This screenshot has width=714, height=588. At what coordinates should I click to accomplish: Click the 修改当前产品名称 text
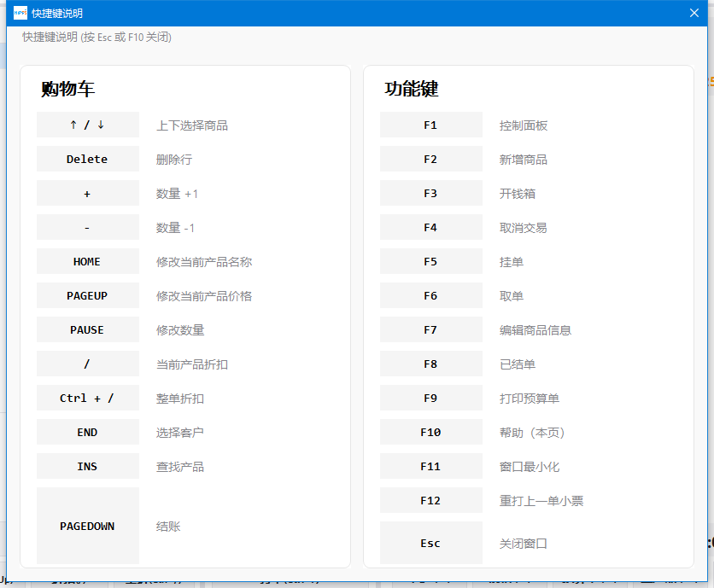tap(204, 262)
